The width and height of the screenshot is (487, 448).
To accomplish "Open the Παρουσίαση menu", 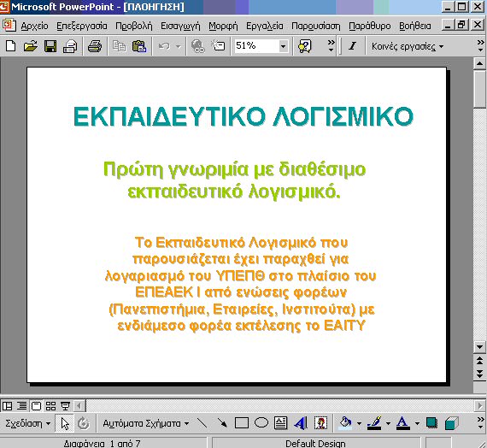I will (x=316, y=26).
